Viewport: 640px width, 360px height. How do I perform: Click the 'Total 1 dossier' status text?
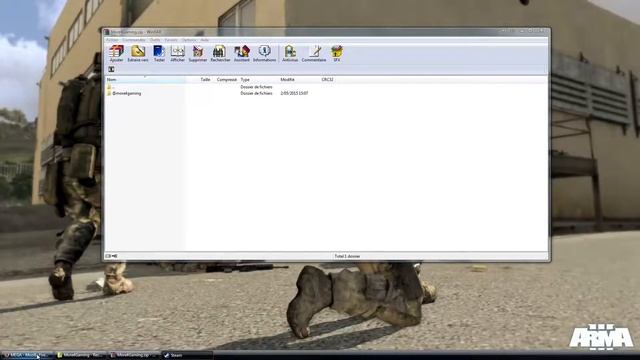point(347,256)
